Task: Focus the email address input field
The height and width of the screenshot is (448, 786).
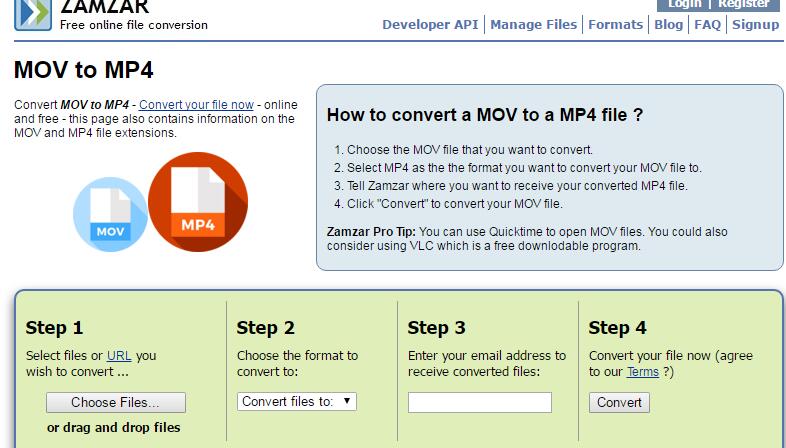Action: [x=480, y=402]
